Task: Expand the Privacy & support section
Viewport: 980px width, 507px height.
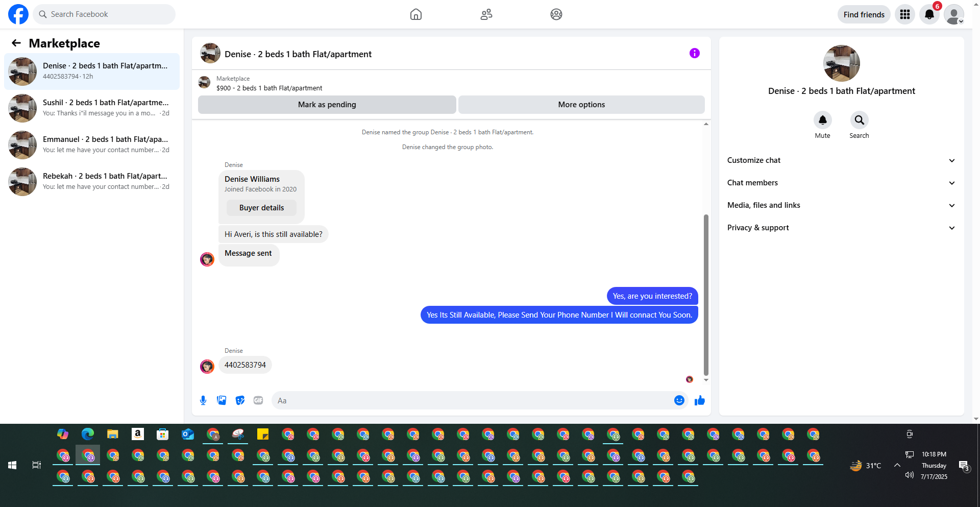Action: click(842, 228)
